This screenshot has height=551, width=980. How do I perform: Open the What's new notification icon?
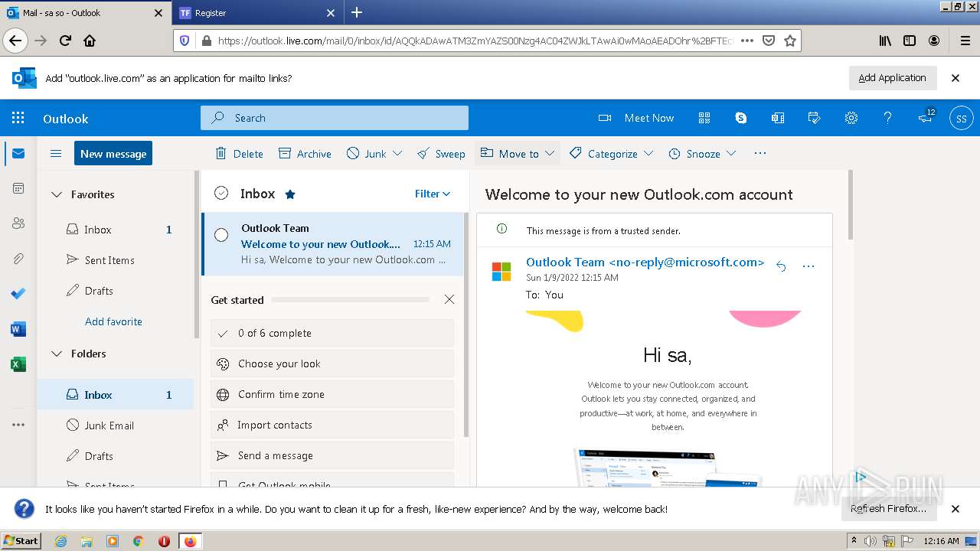(926, 118)
